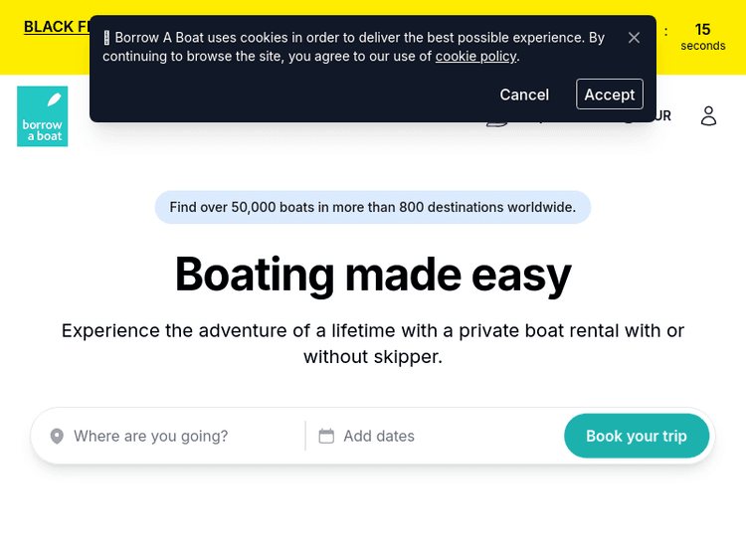Click the Borrow A Boat logo
This screenshot has height=560, width=746.
pos(42,116)
